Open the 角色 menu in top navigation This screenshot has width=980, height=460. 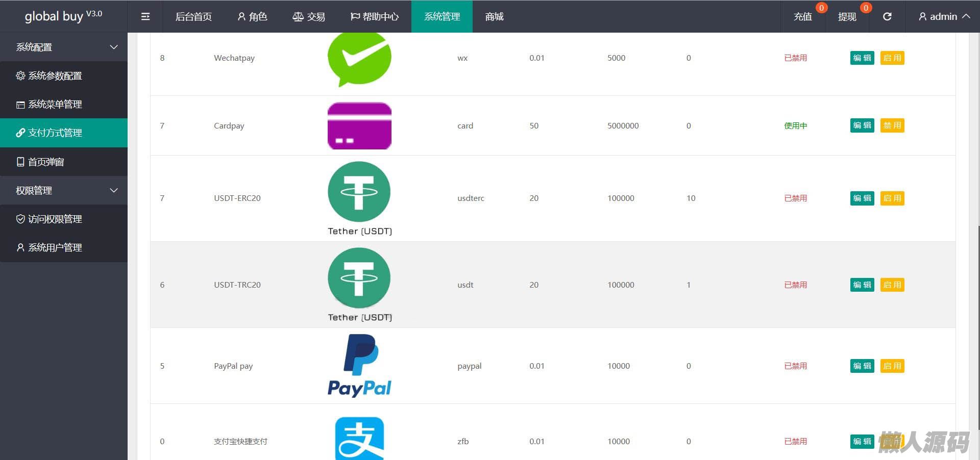(252, 17)
